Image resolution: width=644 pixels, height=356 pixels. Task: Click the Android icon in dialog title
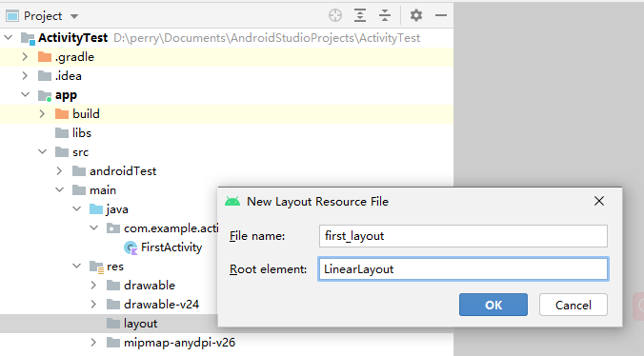pos(232,202)
